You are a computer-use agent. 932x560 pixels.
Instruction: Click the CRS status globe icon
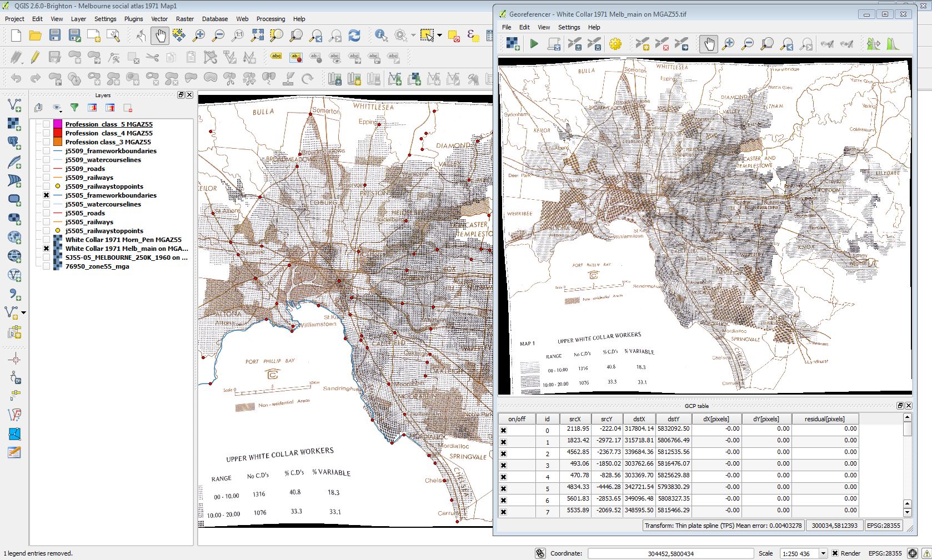pyautogui.click(x=913, y=553)
